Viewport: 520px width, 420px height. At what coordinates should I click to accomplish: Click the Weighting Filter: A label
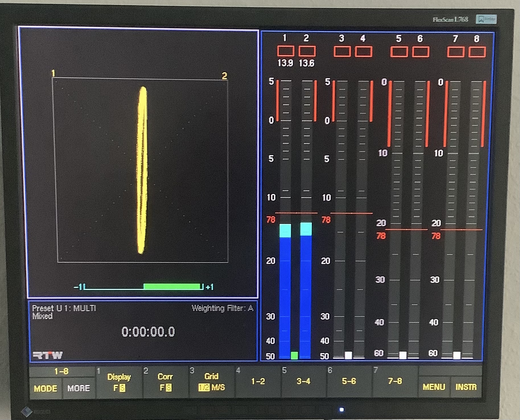pos(222,308)
